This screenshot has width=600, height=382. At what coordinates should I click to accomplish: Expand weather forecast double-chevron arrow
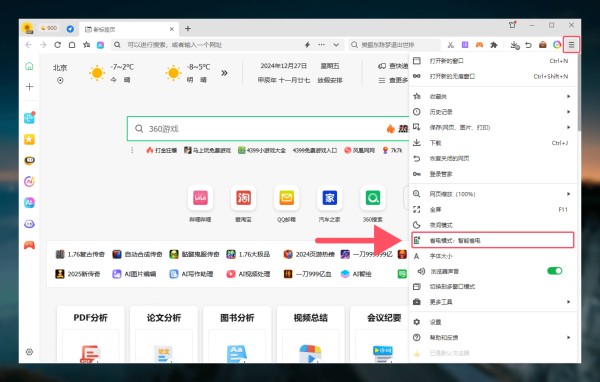(224, 73)
